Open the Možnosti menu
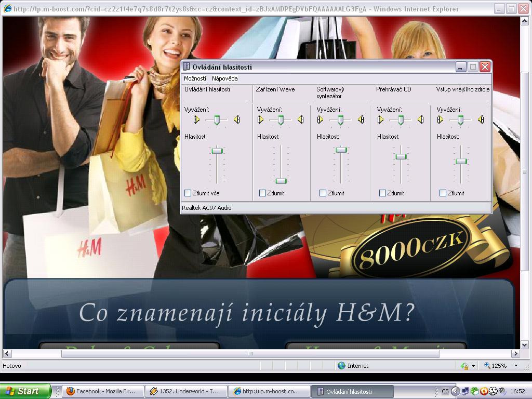This screenshot has width=532, height=399. tap(195, 78)
